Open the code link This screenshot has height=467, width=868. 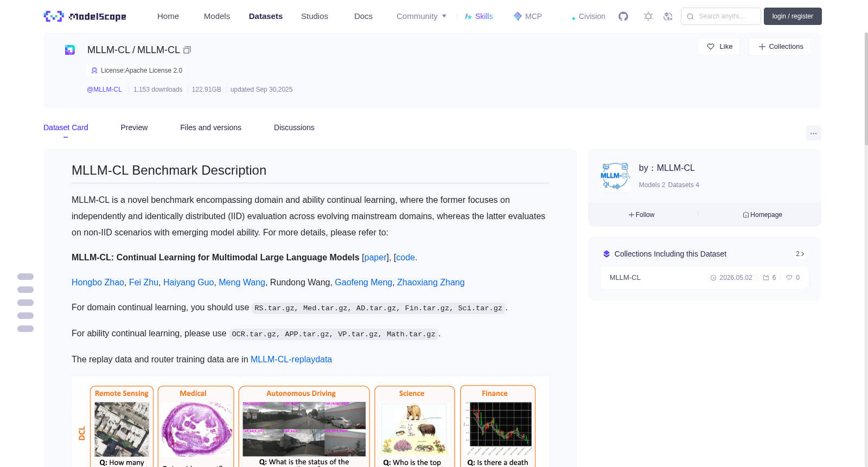[405, 258]
